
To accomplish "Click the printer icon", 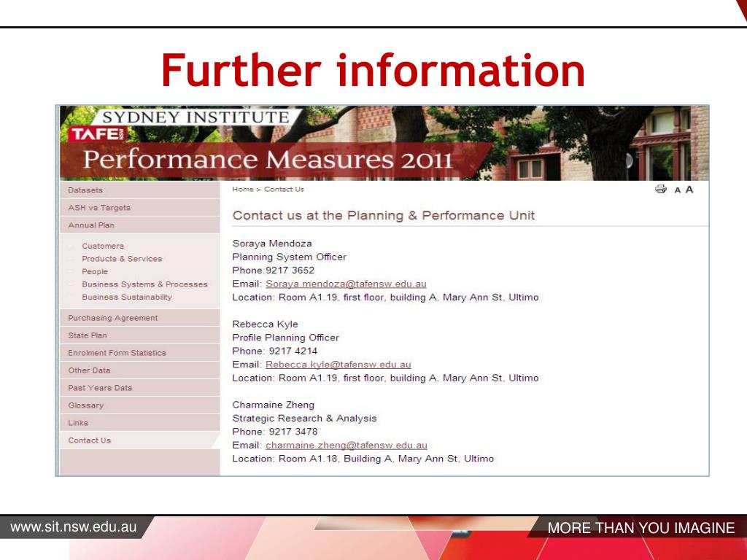I will (661, 189).
